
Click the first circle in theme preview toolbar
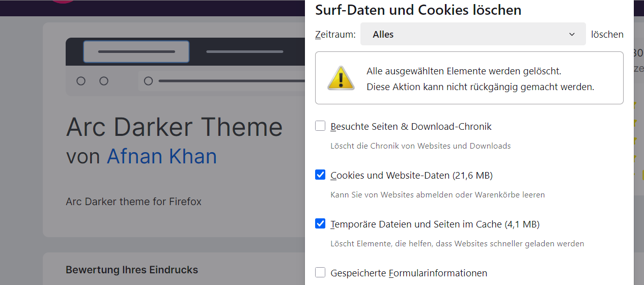click(80, 81)
